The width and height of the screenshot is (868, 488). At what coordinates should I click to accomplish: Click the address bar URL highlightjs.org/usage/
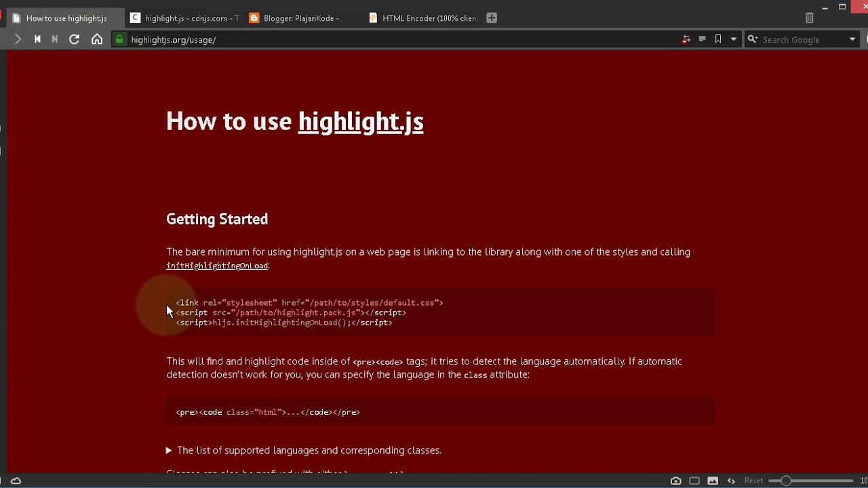tap(174, 40)
